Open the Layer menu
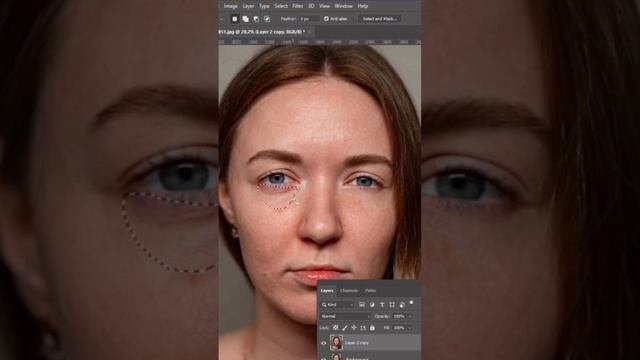 [x=248, y=6]
